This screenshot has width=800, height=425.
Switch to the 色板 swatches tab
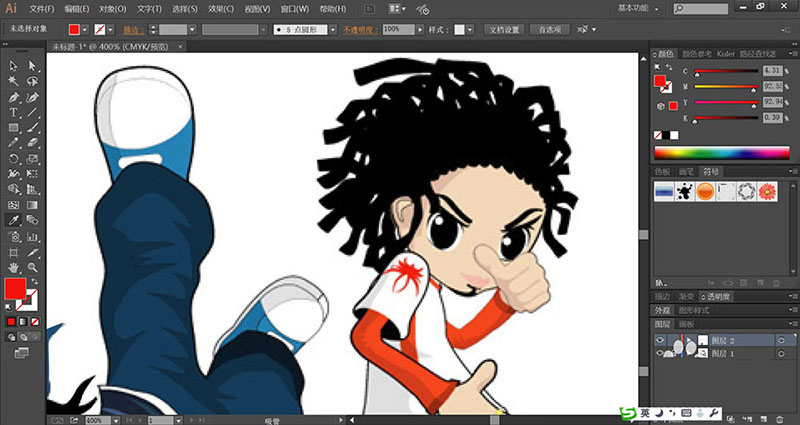coord(662,171)
